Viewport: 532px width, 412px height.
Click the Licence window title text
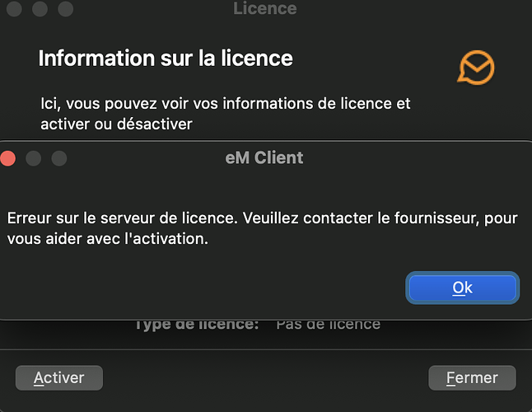(x=264, y=9)
